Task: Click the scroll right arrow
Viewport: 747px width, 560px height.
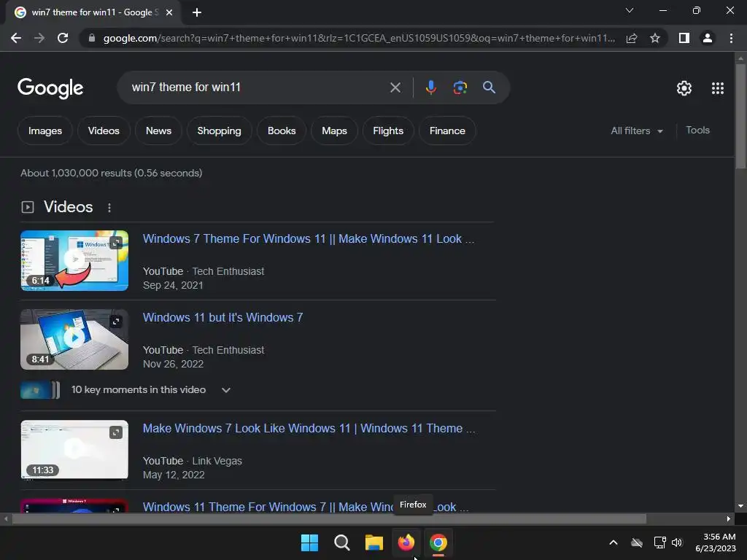Action: [729, 518]
